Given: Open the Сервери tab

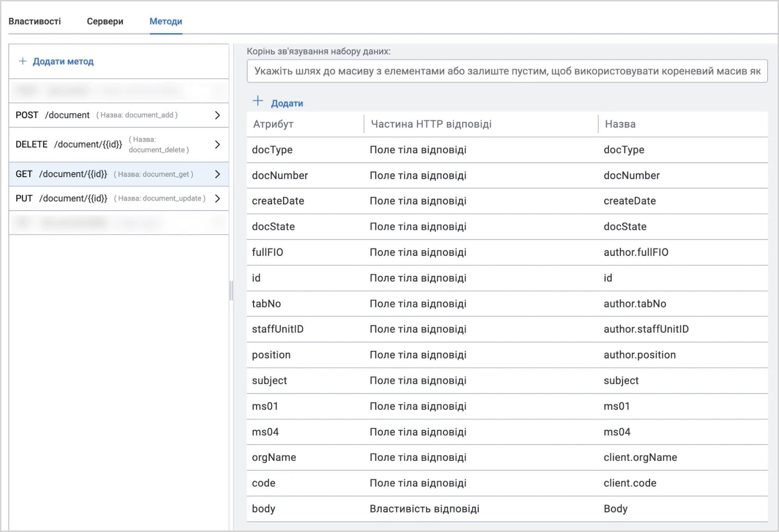Looking at the screenshot, I should pyautogui.click(x=105, y=21).
